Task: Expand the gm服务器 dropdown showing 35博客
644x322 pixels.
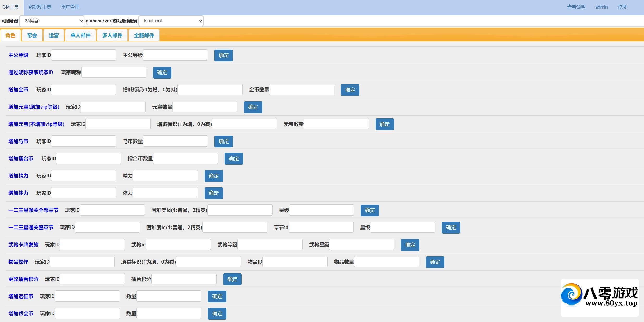Action: coord(52,21)
